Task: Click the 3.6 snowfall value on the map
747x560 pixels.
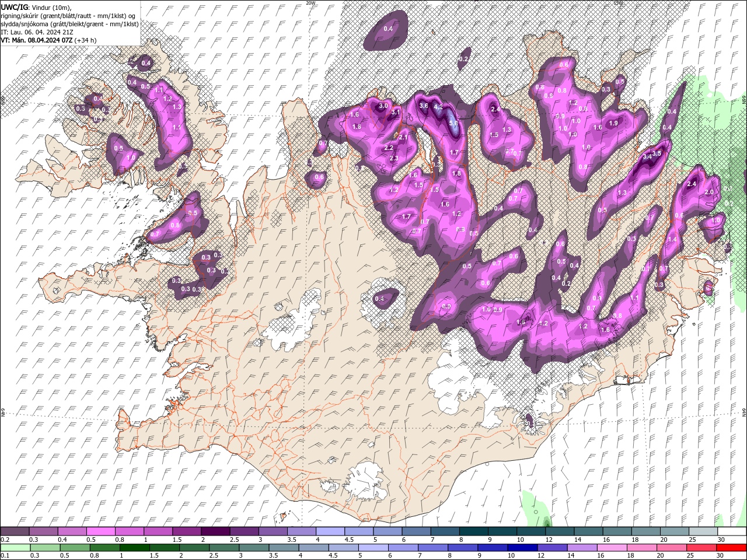Action: (x=424, y=106)
